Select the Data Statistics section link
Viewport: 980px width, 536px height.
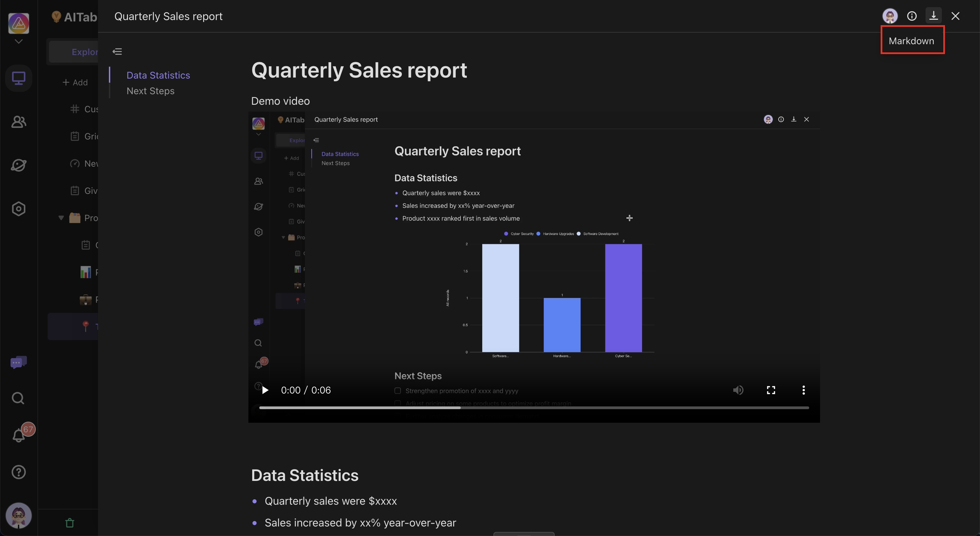[x=158, y=75]
